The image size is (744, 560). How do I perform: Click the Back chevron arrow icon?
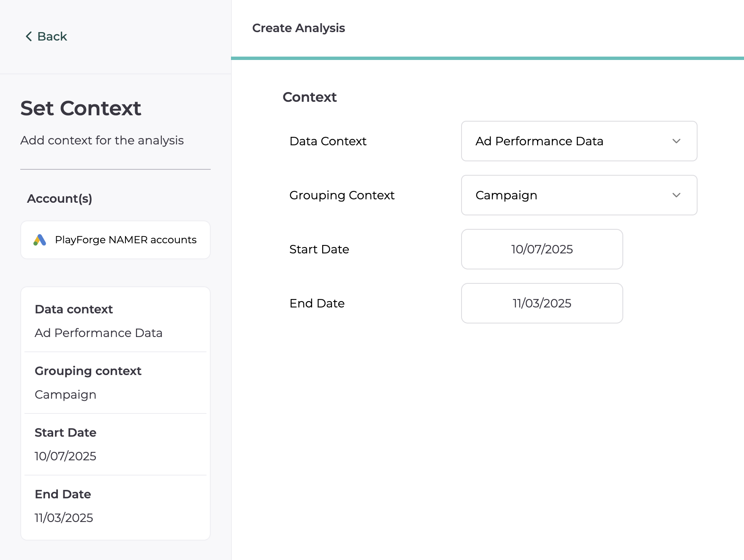point(29,36)
